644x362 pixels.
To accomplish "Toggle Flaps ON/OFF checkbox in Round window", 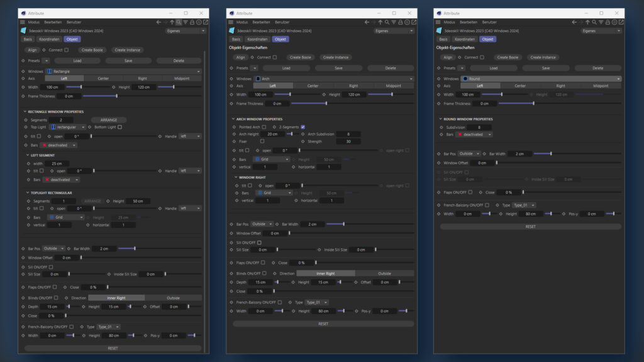I will (x=470, y=192).
